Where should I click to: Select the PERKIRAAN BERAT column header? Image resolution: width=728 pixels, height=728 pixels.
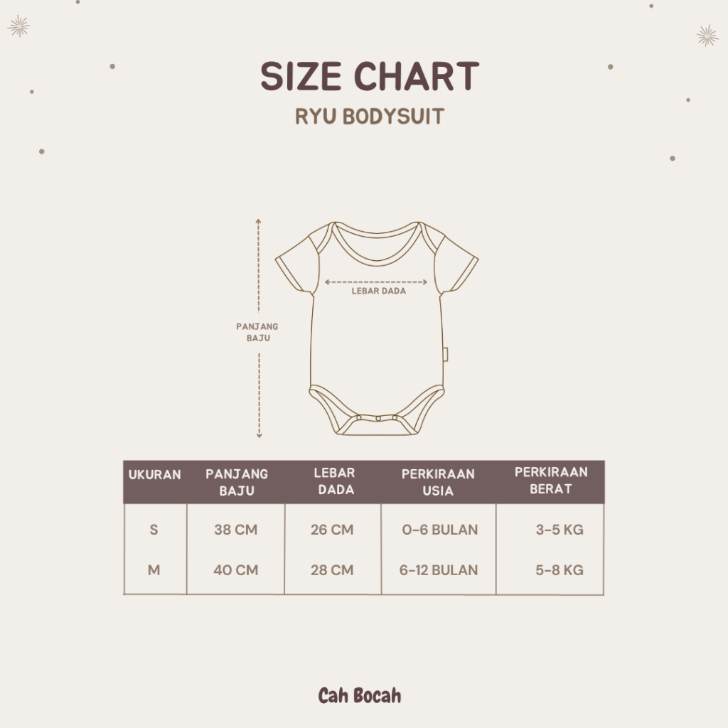coord(551,481)
